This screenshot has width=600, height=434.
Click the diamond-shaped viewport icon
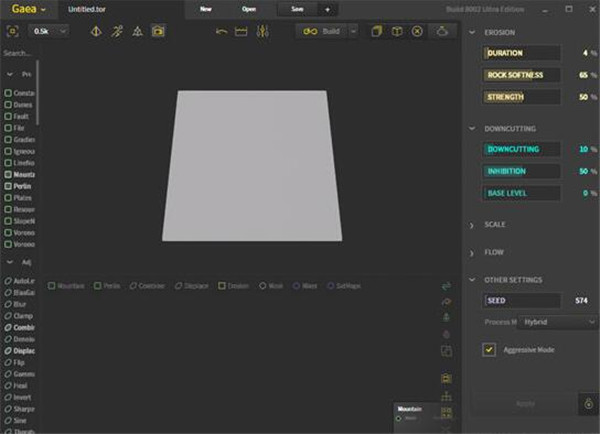96,31
